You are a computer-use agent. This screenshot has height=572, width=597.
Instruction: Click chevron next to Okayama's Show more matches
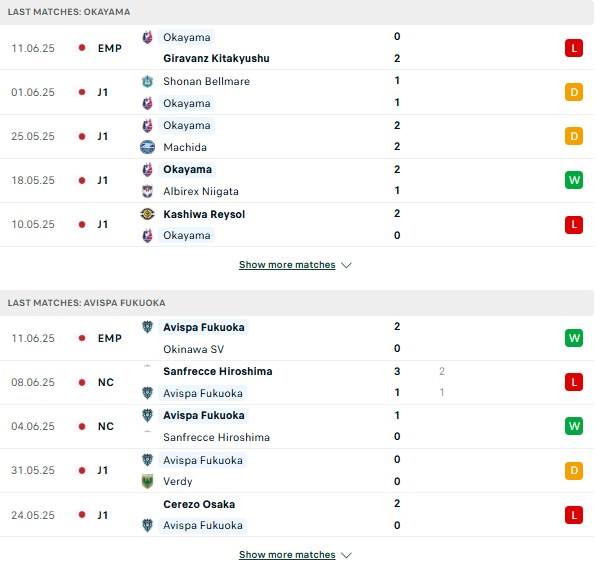coord(346,265)
